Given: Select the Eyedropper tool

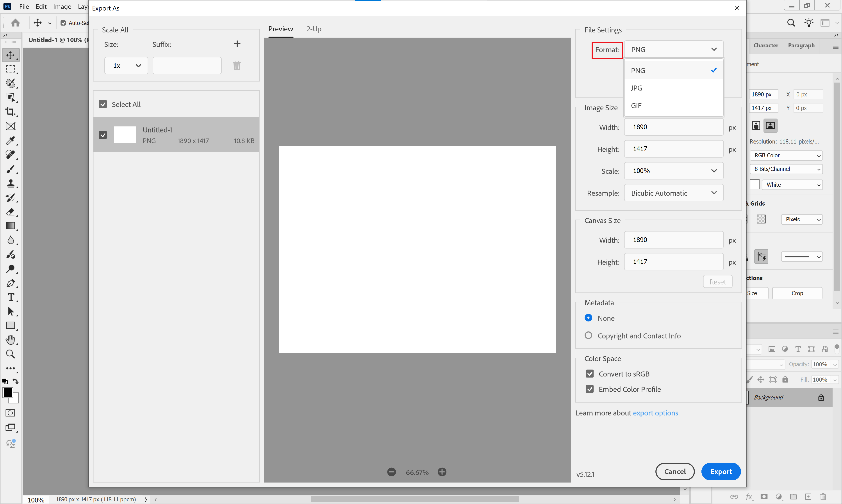Looking at the screenshot, I should [x=11, y=140].
